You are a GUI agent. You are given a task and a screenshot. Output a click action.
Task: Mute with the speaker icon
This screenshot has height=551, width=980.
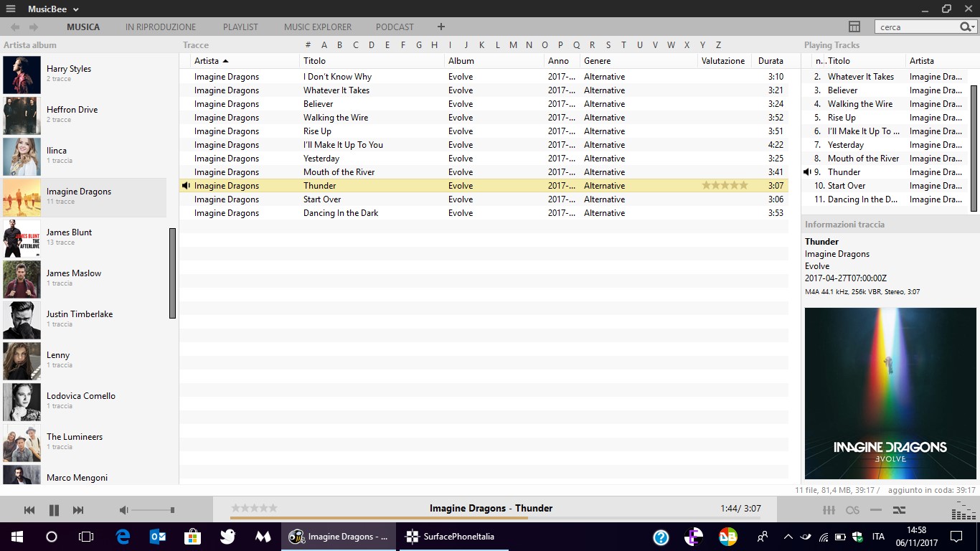(123, 510)
